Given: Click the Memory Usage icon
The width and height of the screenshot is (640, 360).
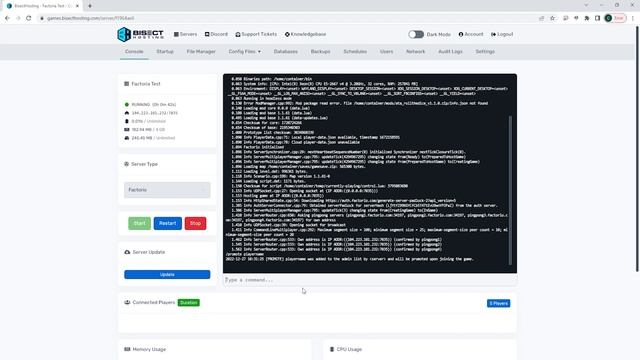Looking at the screenshot, I should (127, 349).
